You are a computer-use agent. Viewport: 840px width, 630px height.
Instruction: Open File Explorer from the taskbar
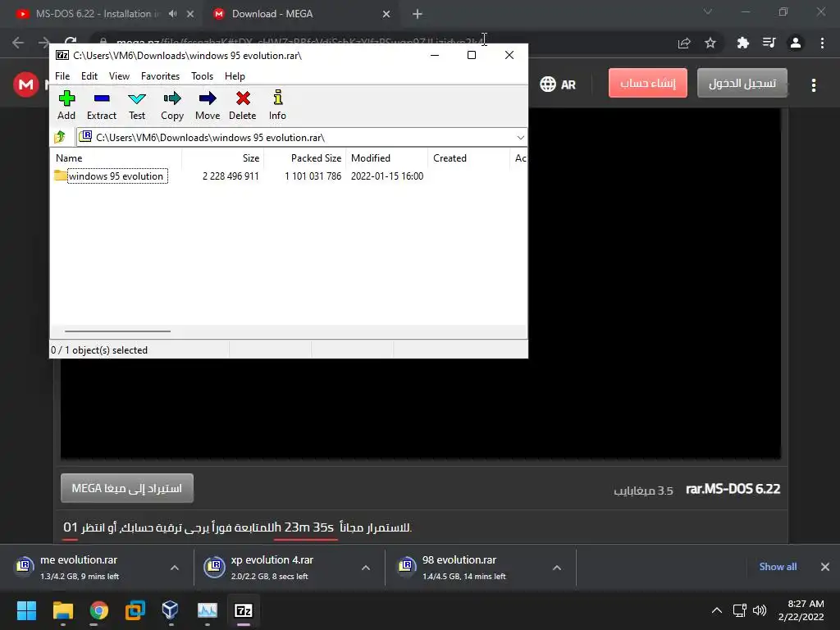[x=62, y=610]
